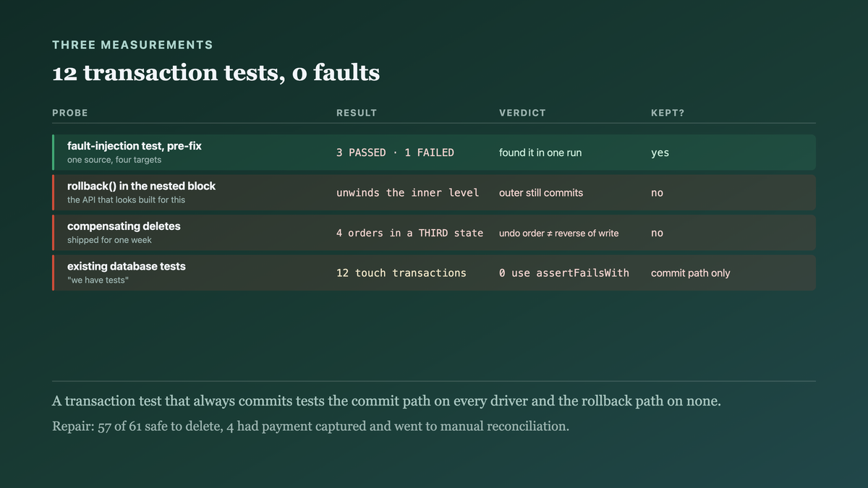
Task: Click 'no' in the compensating deletes row
Action: (657, 234)
